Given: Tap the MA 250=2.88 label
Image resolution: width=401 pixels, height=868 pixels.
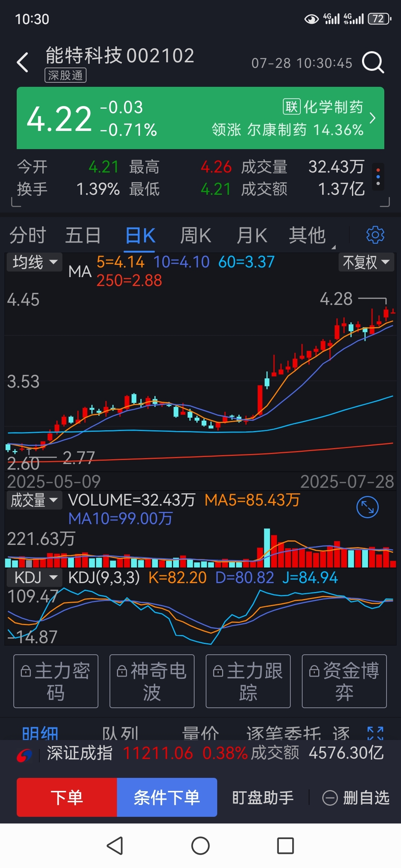Looking at the screenshot, I should tap(129, 280).
